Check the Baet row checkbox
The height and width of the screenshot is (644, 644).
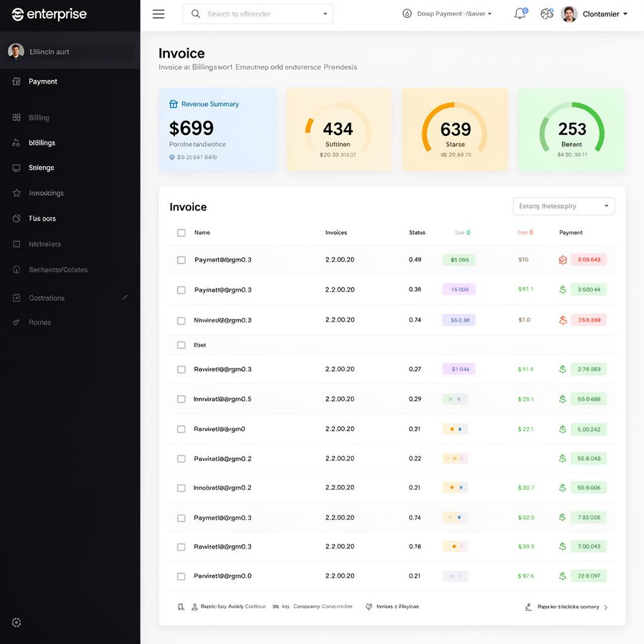(181, 345)
